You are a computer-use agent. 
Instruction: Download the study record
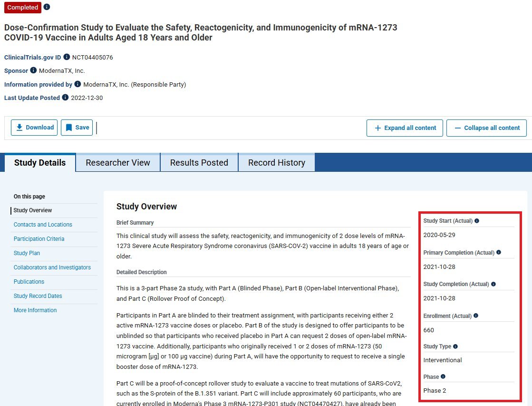point(34,128)
